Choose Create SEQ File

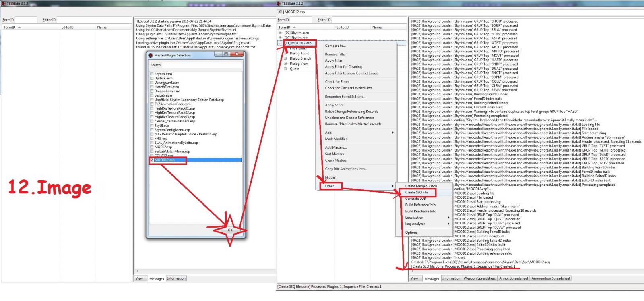pos(417,193)
